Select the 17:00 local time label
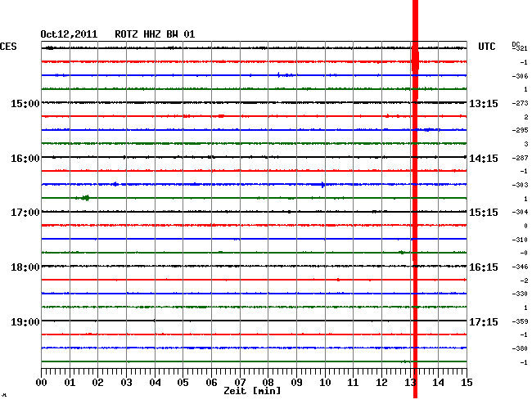Viewport: 532px width, 404px height. click(x=25, y=213)
